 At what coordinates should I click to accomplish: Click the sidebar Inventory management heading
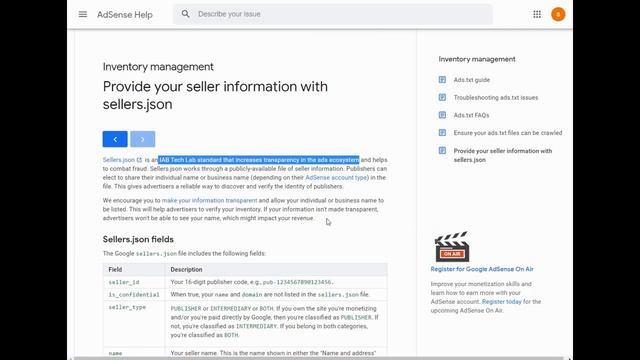pos(477,59)
